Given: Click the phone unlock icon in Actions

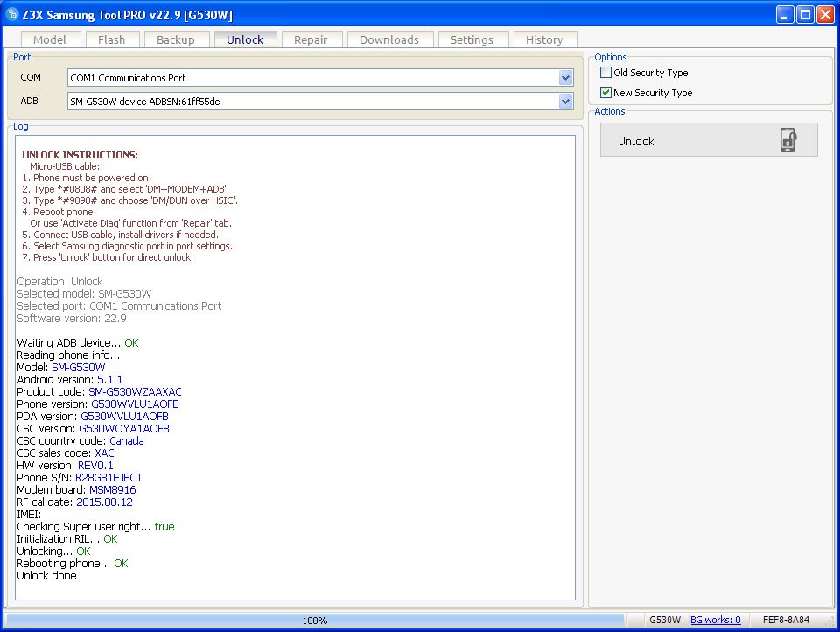Looking at the screenshot, I should (x=787, y=140).
